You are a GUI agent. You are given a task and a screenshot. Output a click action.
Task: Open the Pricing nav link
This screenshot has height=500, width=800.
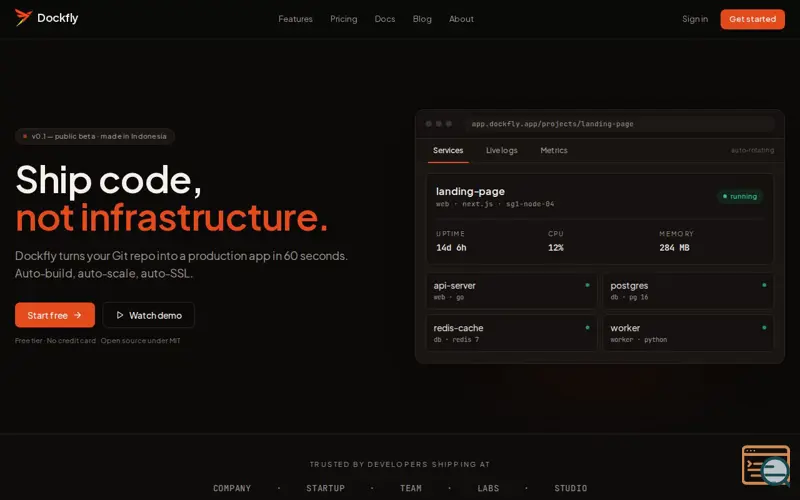click(343, 19)
